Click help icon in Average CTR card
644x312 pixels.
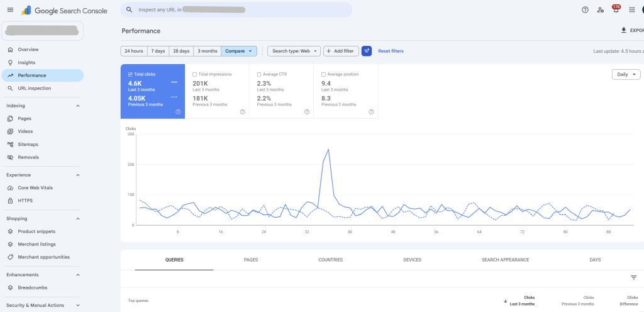coord(307,112)
